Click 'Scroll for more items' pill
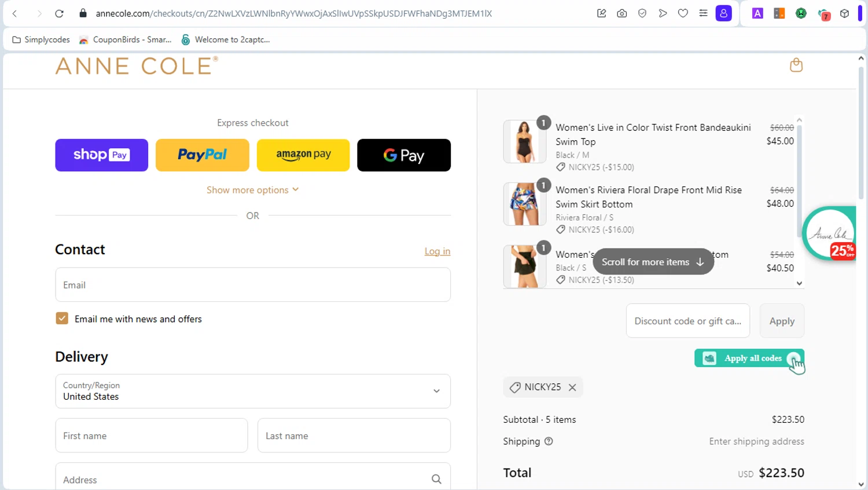 point(653,262)
